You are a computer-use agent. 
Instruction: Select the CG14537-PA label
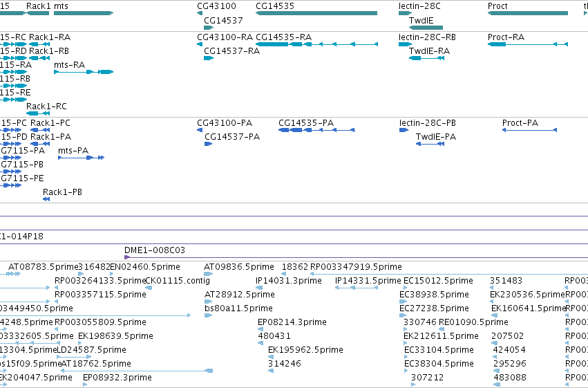coord(232,136)
